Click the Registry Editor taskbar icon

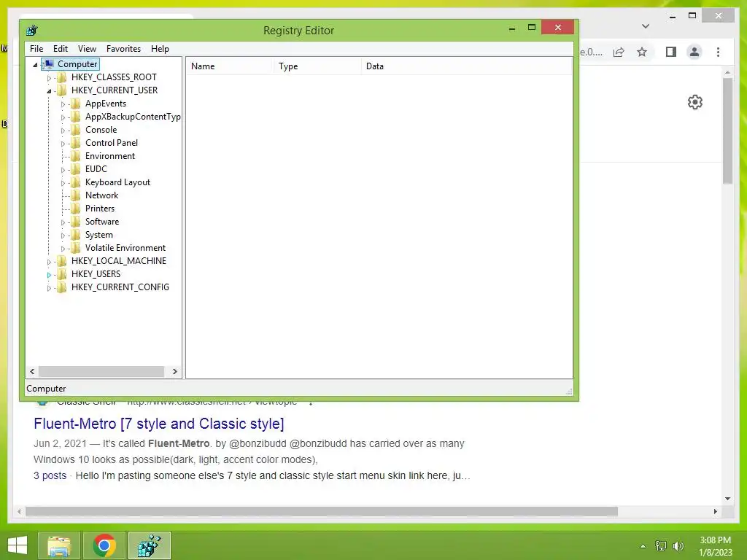point(149,545)
